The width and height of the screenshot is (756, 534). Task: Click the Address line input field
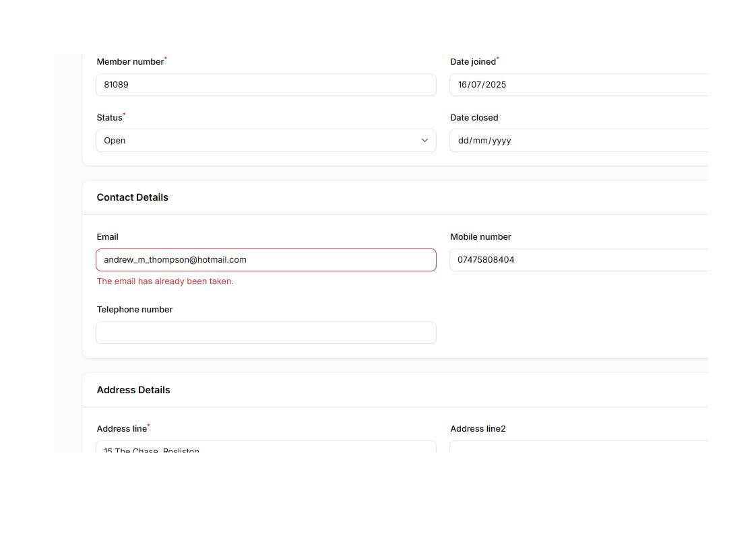coord(265,447)
